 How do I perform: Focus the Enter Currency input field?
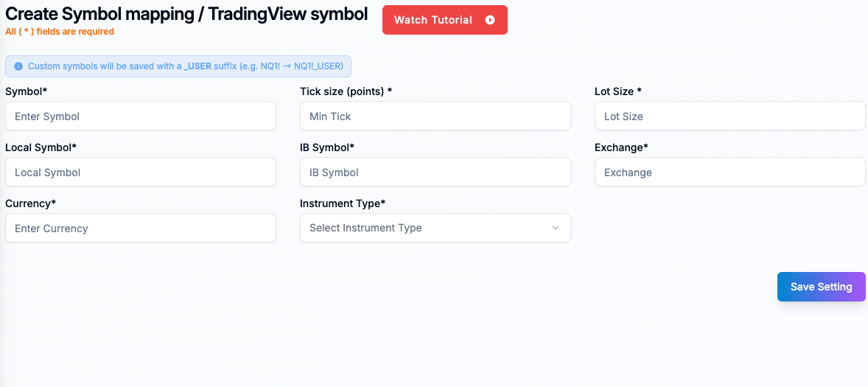141,228
